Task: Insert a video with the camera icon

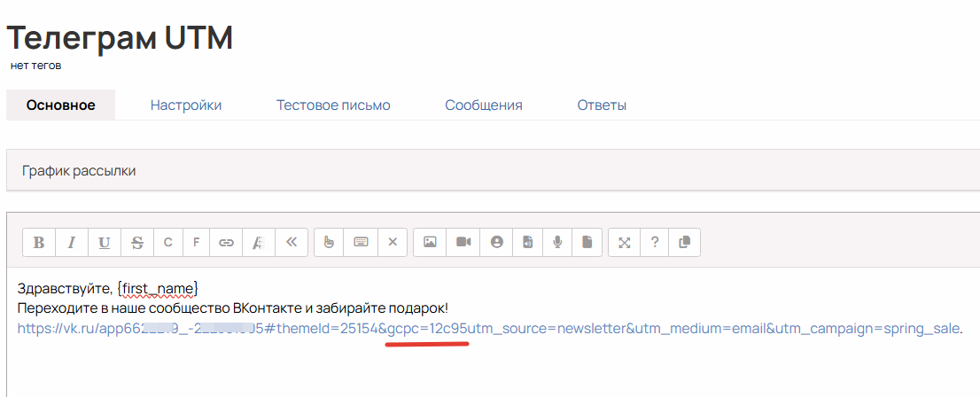Action: pyautogui.click(x=463, y=243)
